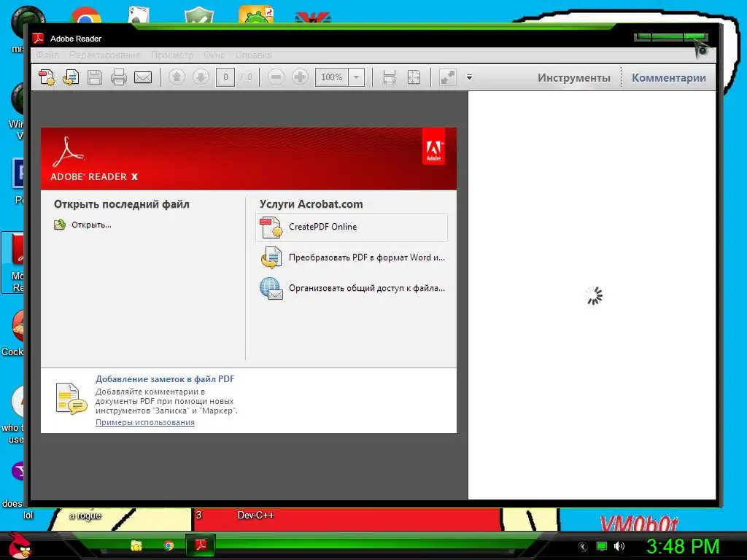Image resolution: width=747 pixels, height=560 pixels.
Task: Click the zoom in plus button
Action: click(300, 77)
